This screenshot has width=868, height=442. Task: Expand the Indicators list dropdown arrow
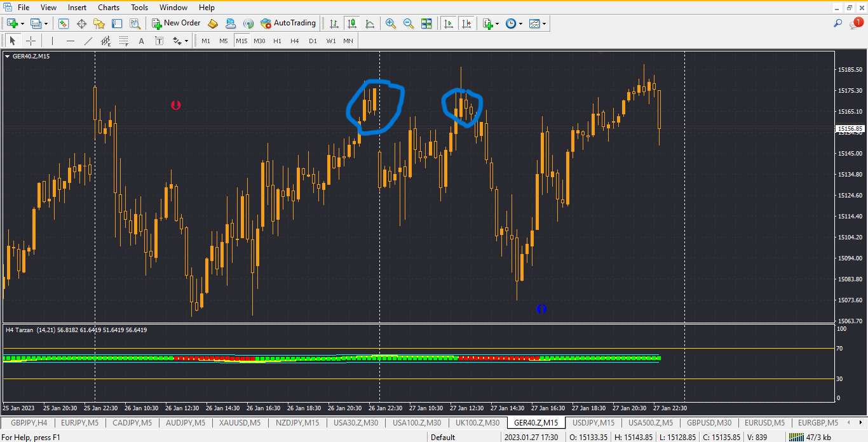coord(498,23)
